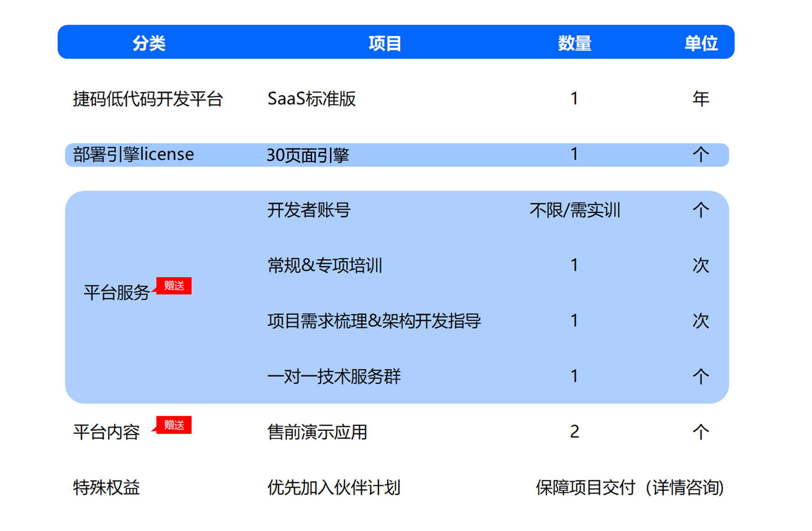
Task: Click unit 个 in 售前演示应用 row
Action: (701, 432)
